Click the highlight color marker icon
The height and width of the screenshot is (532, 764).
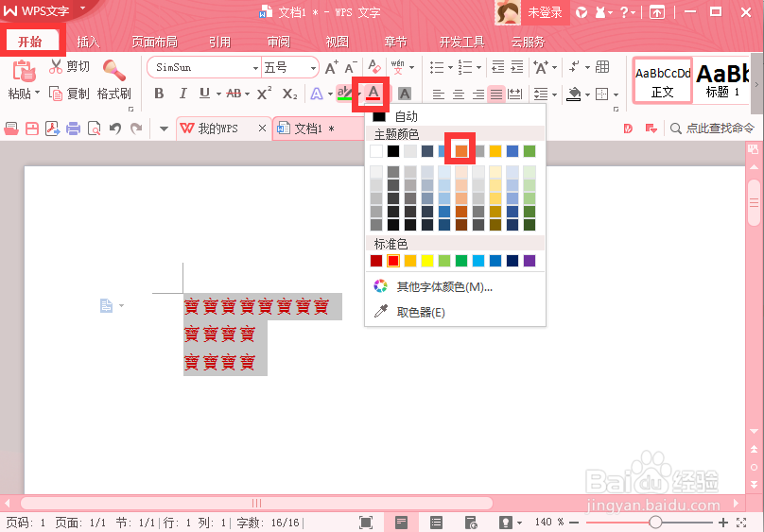tap(344, 93)
